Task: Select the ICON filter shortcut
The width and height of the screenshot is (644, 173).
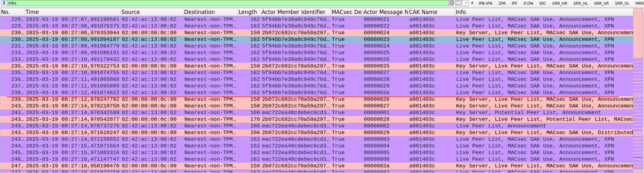Action: tap(528, 3)
